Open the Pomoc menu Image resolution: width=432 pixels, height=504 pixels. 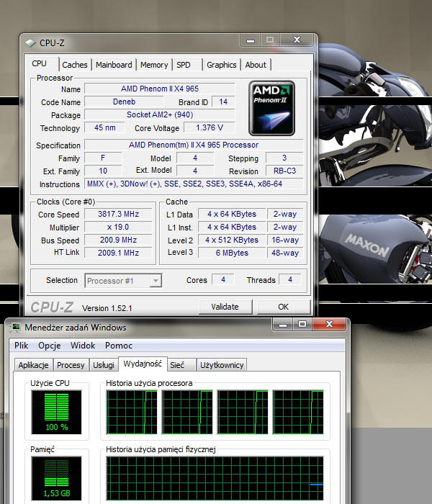119,346
